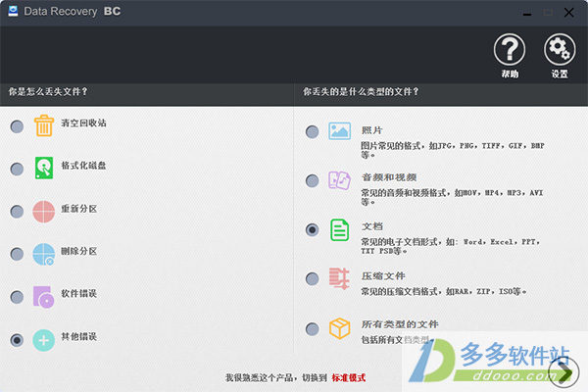The width and height of the screenshot is (588, 392).
Task: Click the MOV, MP4, MP3 description text
Action: click(x=452, y=197)
